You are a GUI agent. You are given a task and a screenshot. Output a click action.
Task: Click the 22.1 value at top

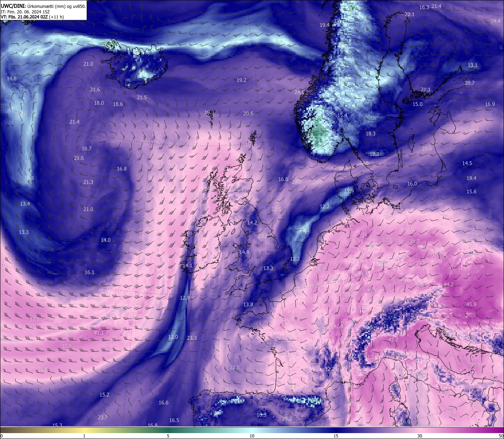409,14
